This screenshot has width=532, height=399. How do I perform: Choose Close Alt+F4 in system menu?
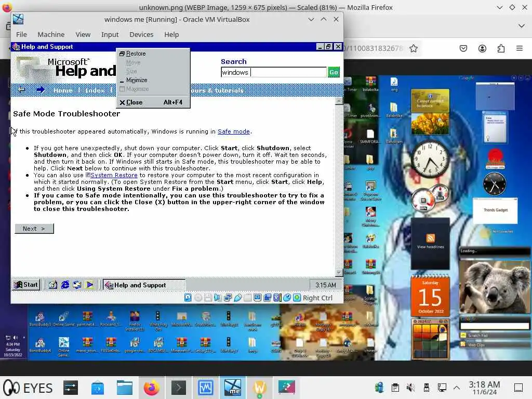pyautogui.click(x=153, y=102)
